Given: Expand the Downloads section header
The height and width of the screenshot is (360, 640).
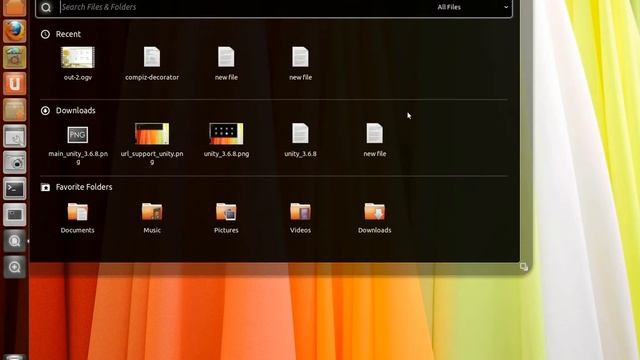Looking at the screenshot, I should coord(68,110).
